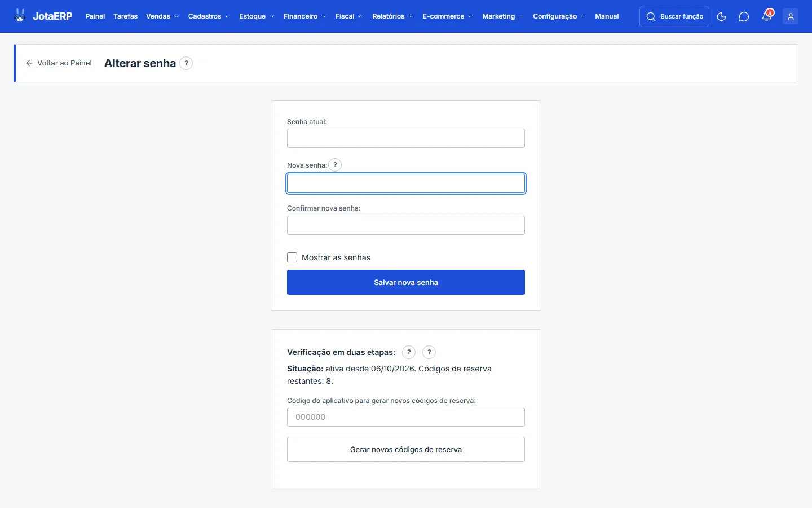Focus the Senha atual field
Screen dimensions: 812x508
point(406,138)
